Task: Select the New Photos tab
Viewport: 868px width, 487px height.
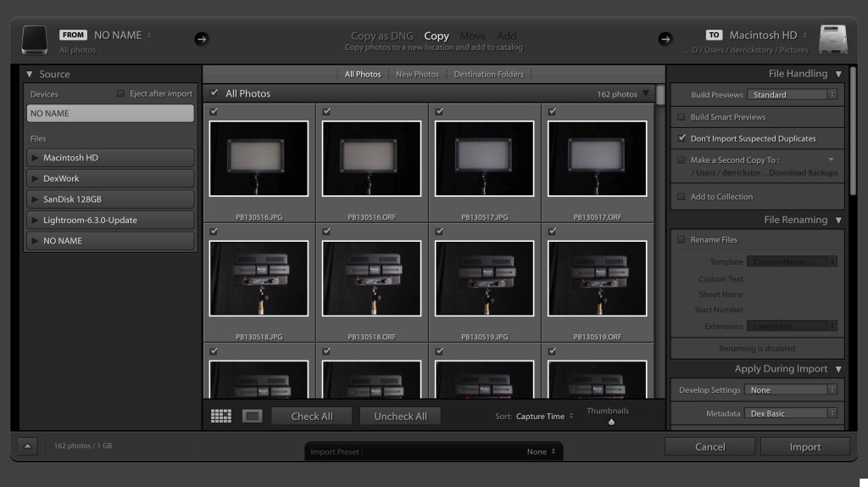Action: click(417, 74)
